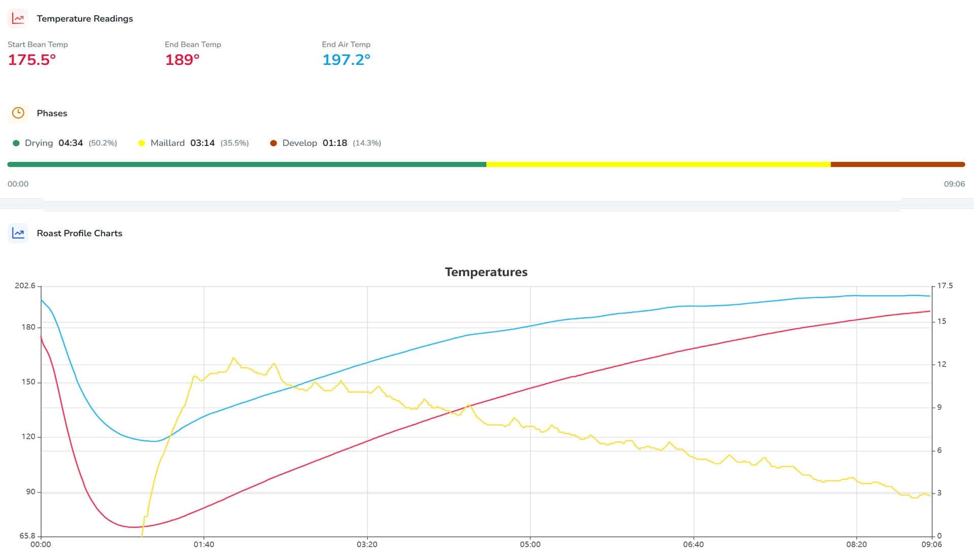Click the Temperature Readings chart icon

[18, 19]
